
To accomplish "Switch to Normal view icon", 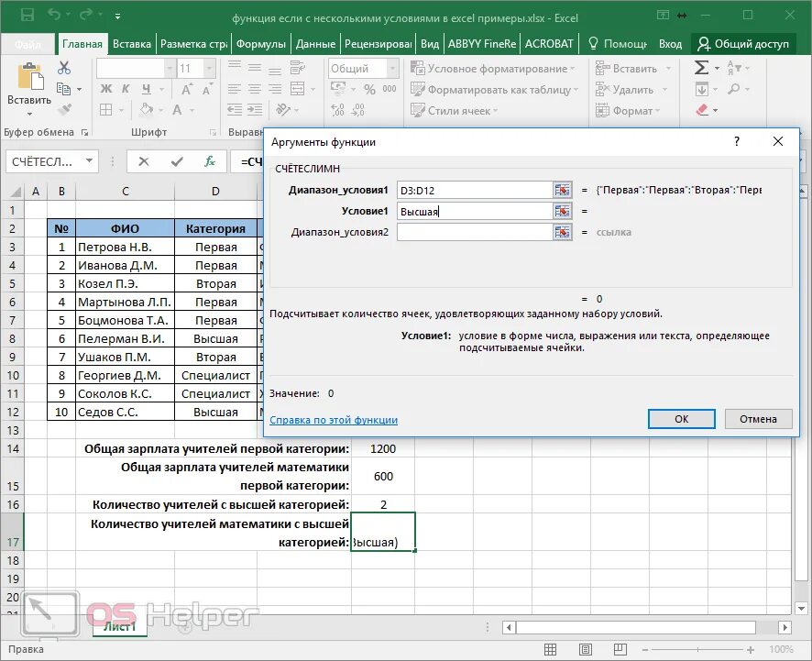I will (551, 650).
